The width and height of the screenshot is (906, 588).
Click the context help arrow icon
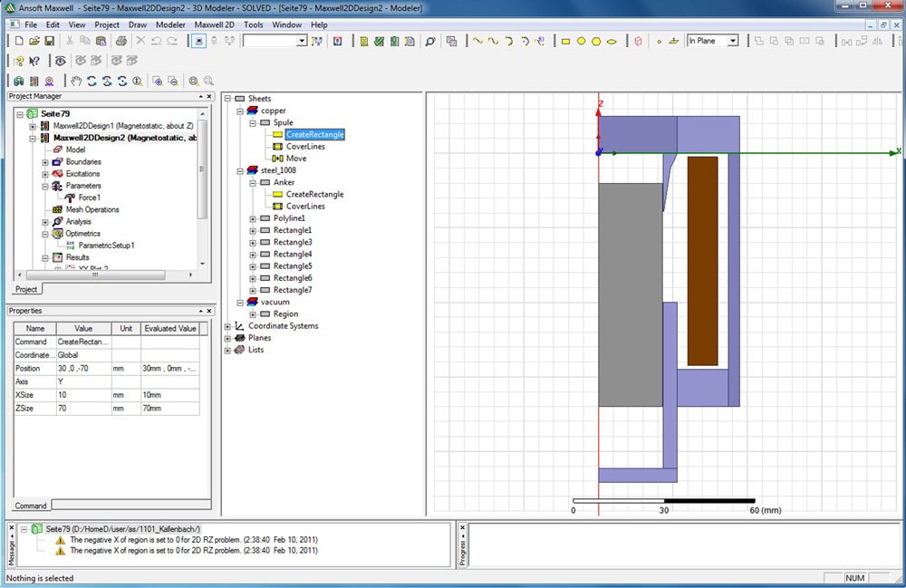(34, 61)
